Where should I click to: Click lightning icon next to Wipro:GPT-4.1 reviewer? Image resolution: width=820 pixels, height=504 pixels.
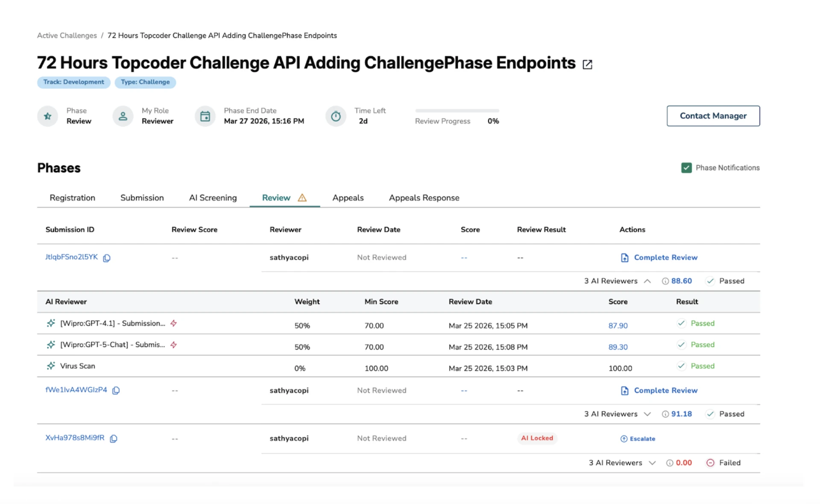click(x=173, y=323)
